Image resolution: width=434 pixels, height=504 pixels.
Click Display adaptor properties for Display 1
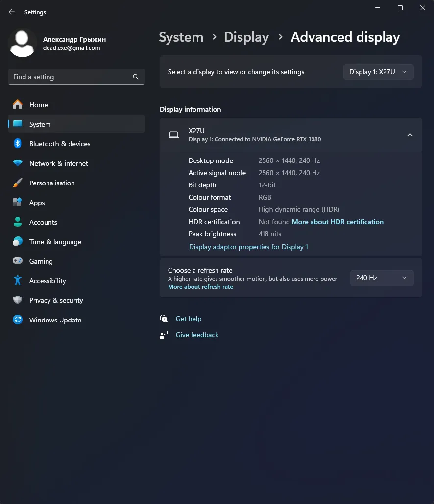248,247
